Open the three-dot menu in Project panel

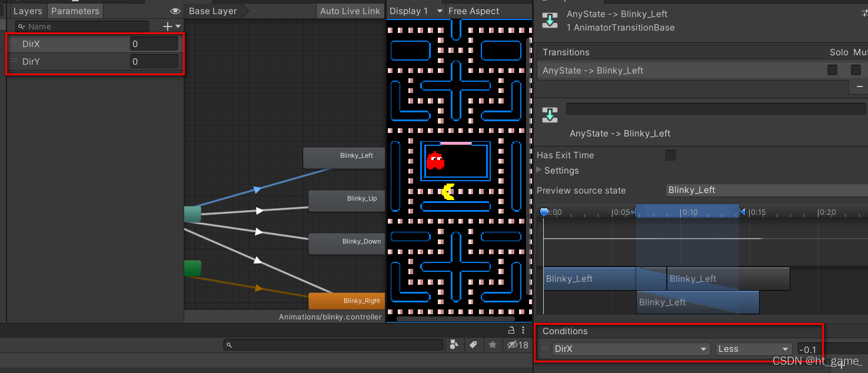pyautogui.click(x=523, y=330)
